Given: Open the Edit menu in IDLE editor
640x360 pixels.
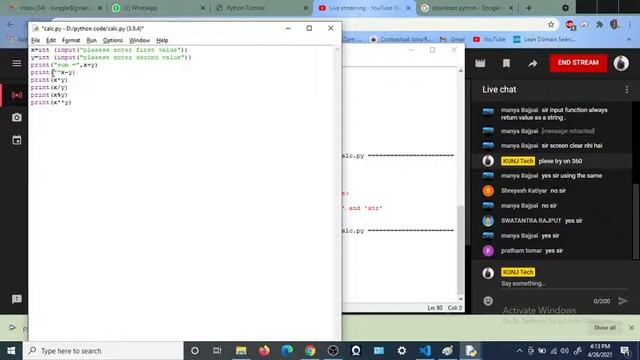Looking at the screenshot, I should (x=51, y=40).
